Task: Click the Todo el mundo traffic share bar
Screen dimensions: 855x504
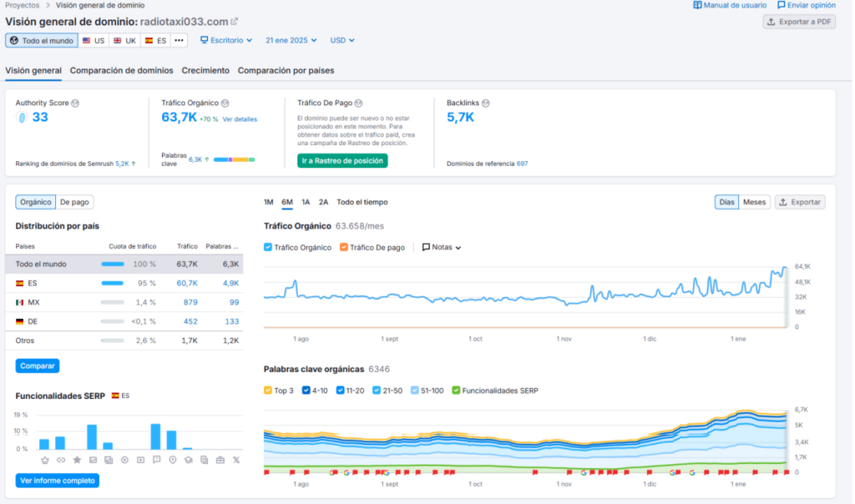Action: tap(113, 265)
